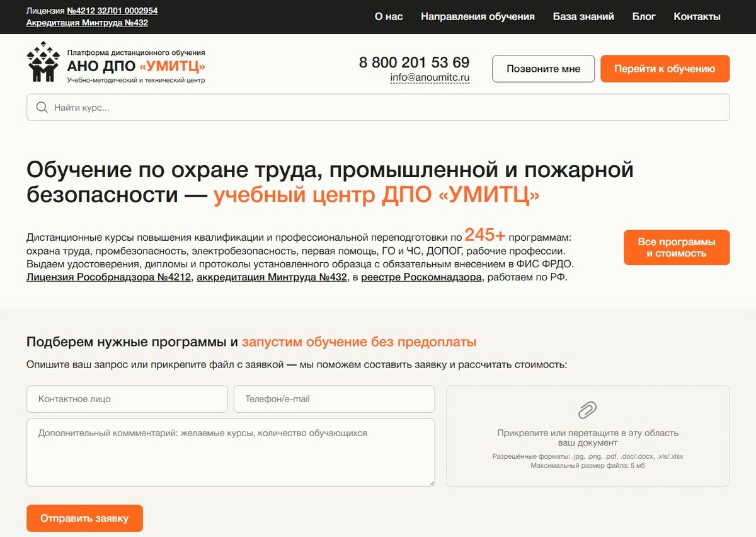
Task: Click the УМИТЦ logo icon
Action: coord(43,62)
